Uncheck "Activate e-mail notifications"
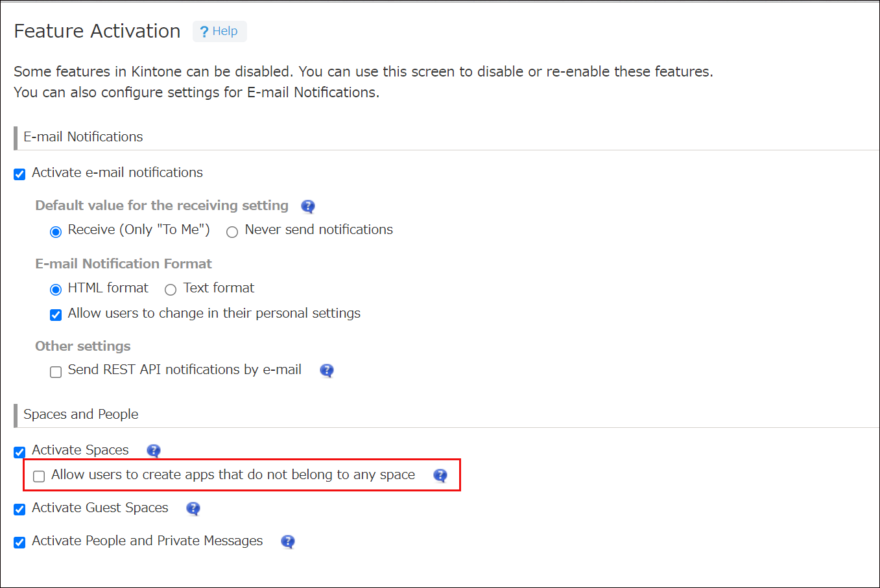Viewport: 880px width, 588px height. [x=19, y=173]
